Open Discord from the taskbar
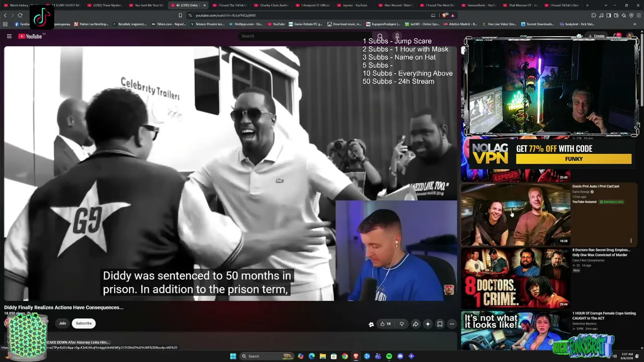Screen dimensions: 644x362 click(x=400, y=356)
